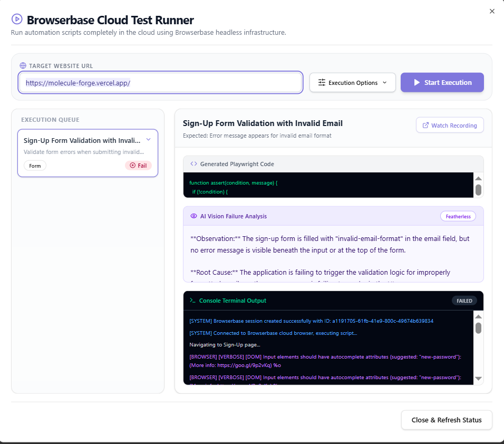Click the X-circle icon in Fail badge
This screenshot has width=504, height=444.
[132, 165]
